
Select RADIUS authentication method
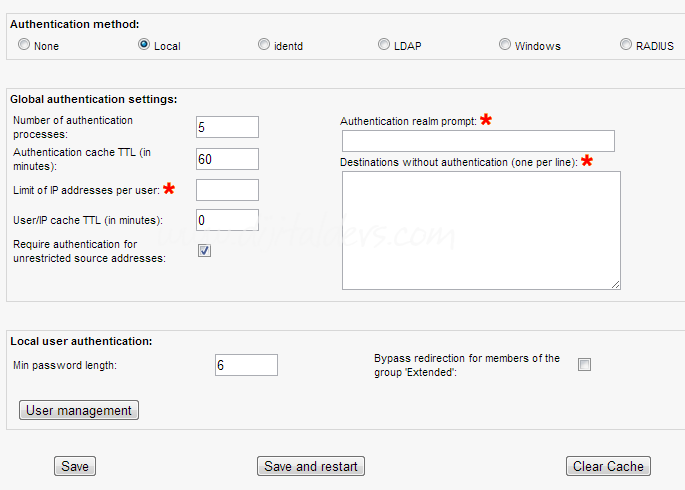click(626, 45)
